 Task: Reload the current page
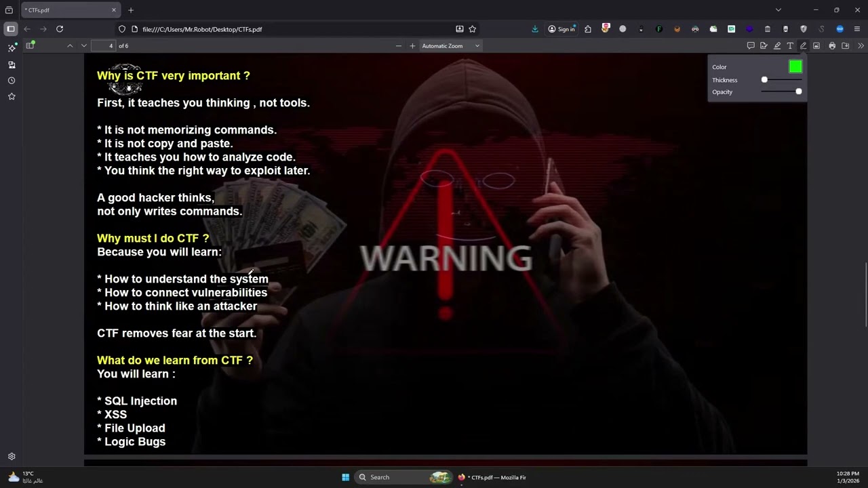pyautogui.click(x=60, y=29)
